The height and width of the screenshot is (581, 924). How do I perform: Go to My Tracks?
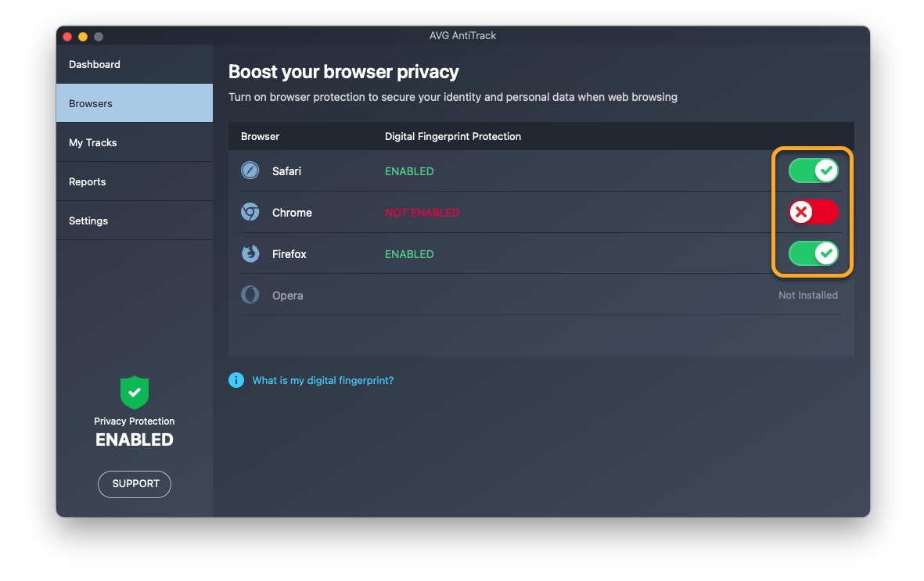[93, 142]
